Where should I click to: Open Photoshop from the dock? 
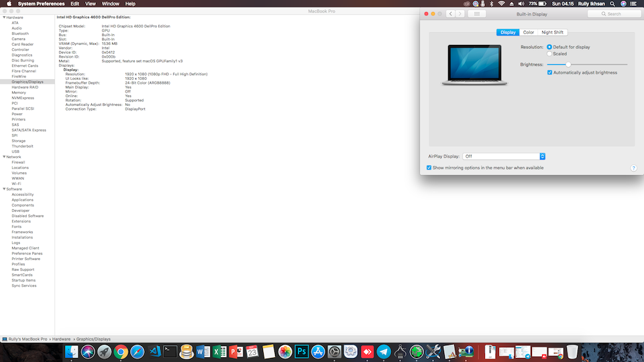pos(301,352)
